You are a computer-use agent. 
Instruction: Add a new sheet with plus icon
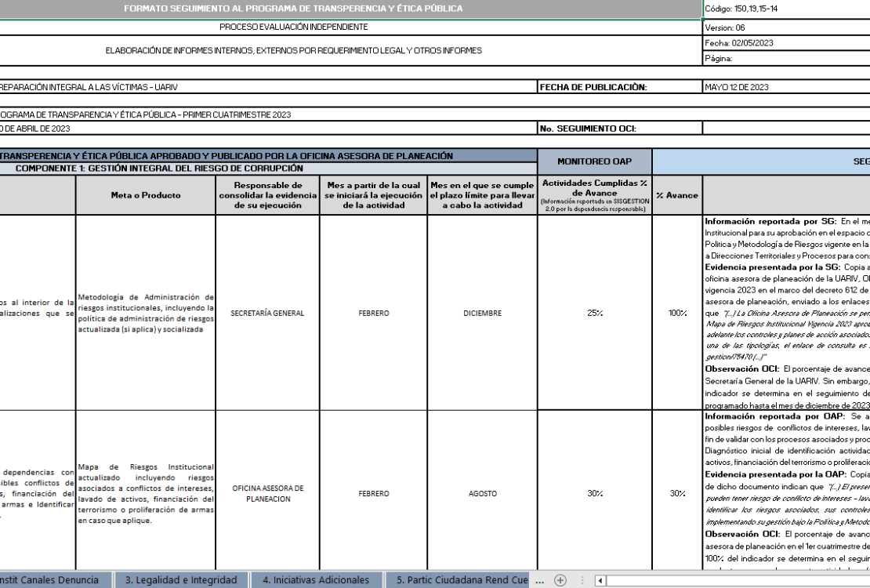(x=560, y=580)
